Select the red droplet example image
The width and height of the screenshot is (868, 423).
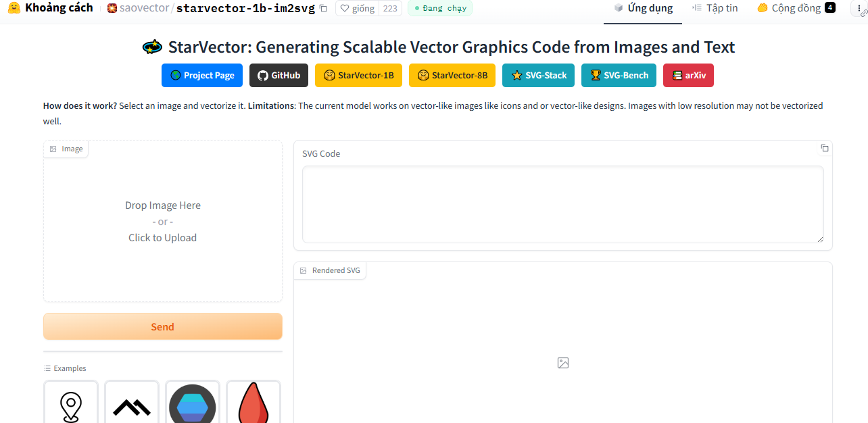point(254,404)
